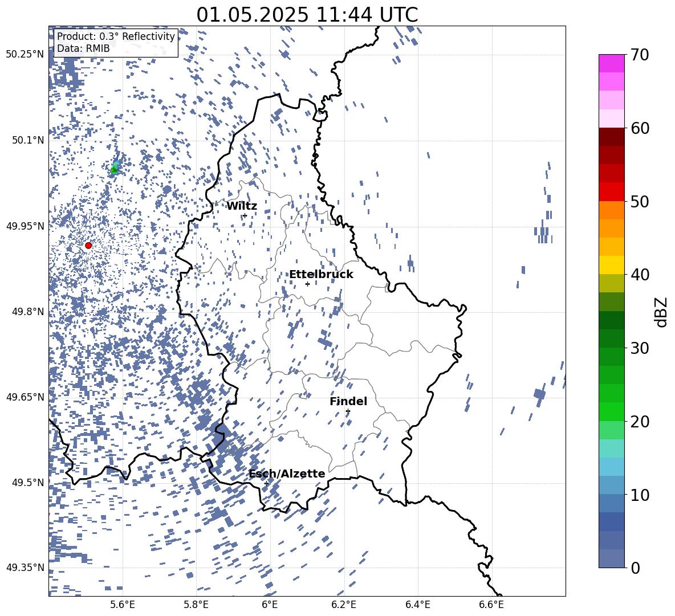Image resolution: width=675 pixels, height=616 pixels.
Task: Click the 50.1°N latitude label
Action: [27, 140]
